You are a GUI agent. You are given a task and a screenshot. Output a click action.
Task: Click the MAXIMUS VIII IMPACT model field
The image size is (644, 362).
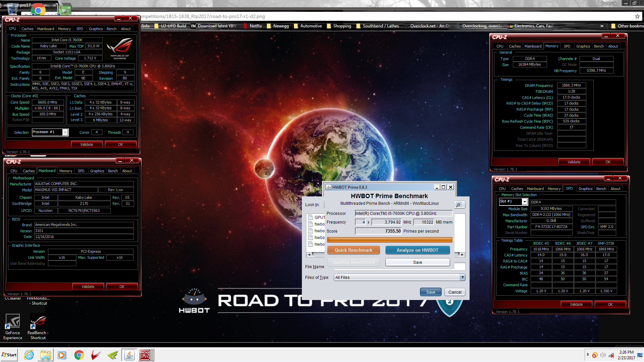[66, 190]
